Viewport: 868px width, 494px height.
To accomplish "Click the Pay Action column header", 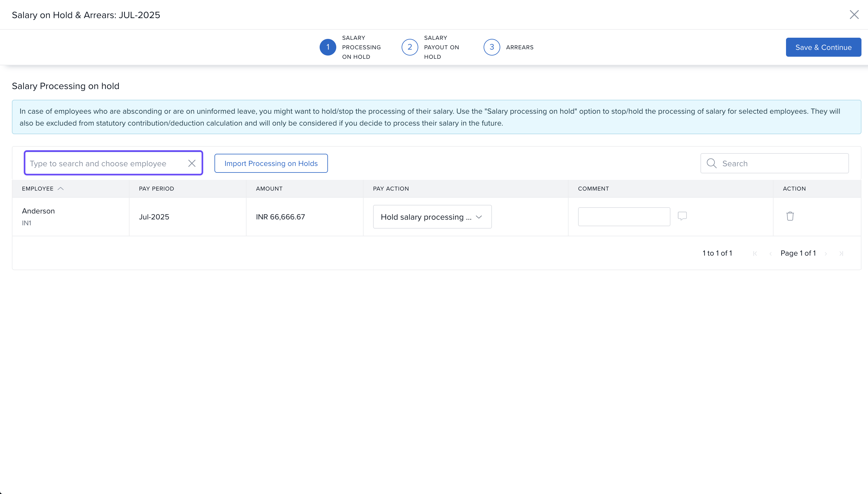I will [391, 189].
